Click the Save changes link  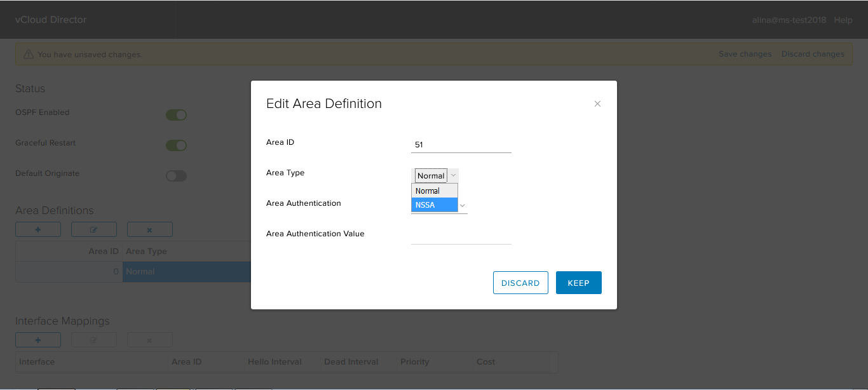[x=745, y=54]
